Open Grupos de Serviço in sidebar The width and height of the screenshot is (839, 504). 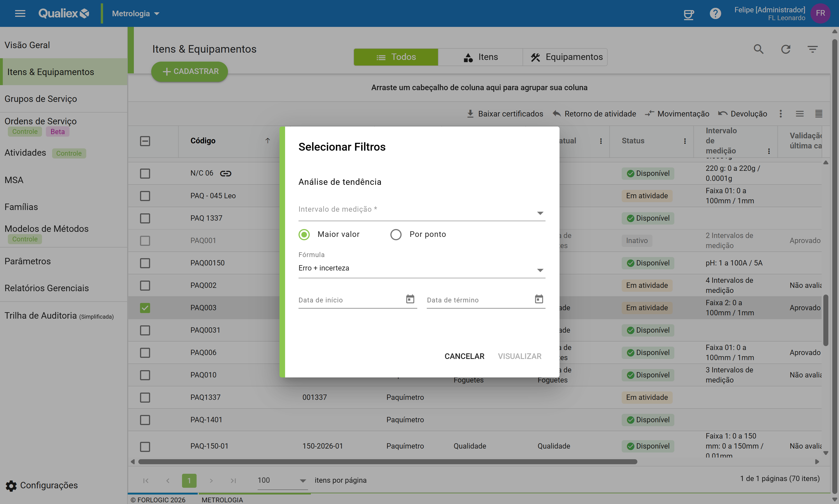[x=64, y=99]
